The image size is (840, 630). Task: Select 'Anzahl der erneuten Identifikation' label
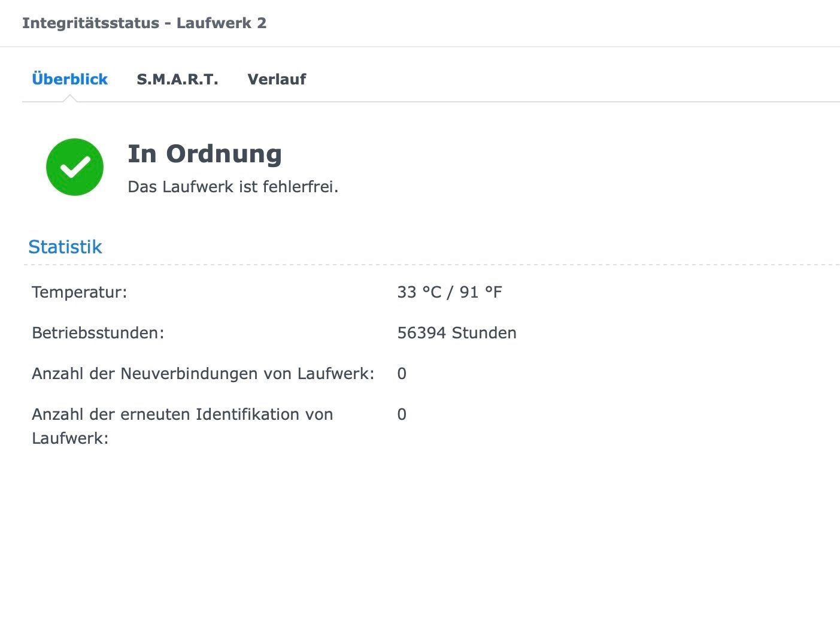click(183, 426)
